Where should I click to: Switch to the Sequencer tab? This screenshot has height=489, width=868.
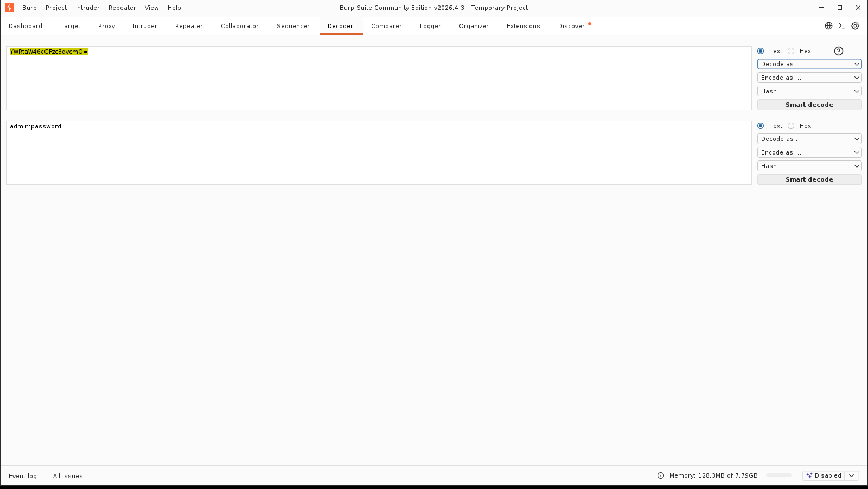pos(293,26)
